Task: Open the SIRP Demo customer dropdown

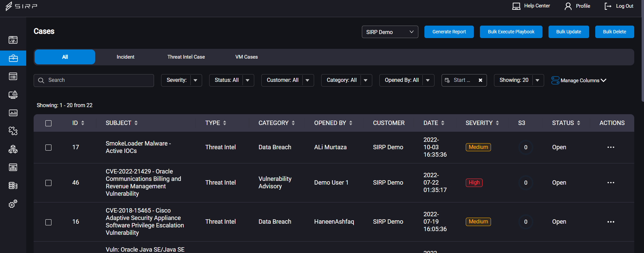Action: (x=390, y=32)
